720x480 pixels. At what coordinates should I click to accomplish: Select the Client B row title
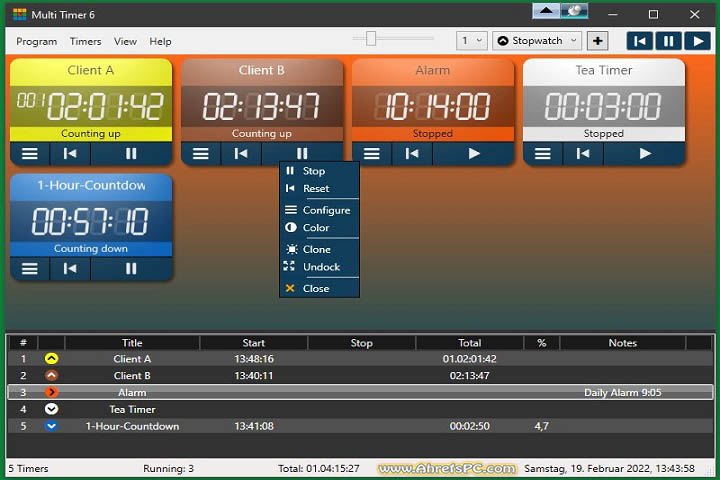(x=132, y=376)
